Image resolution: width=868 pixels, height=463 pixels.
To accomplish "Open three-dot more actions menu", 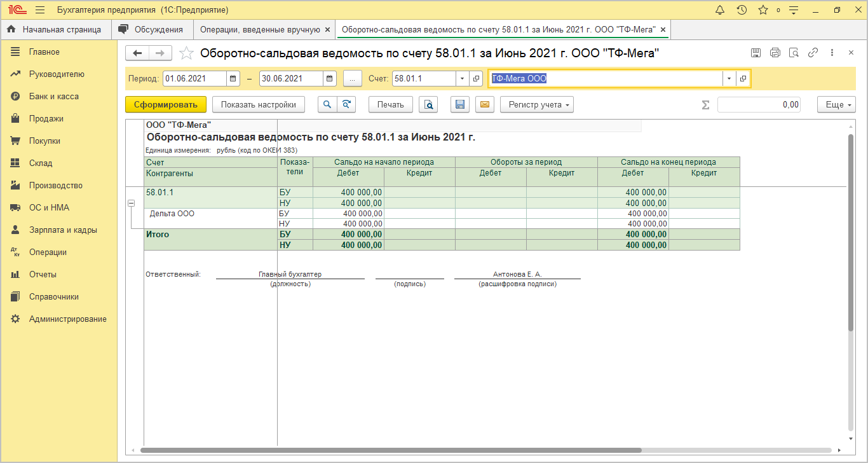I will [x=832, y=53].
